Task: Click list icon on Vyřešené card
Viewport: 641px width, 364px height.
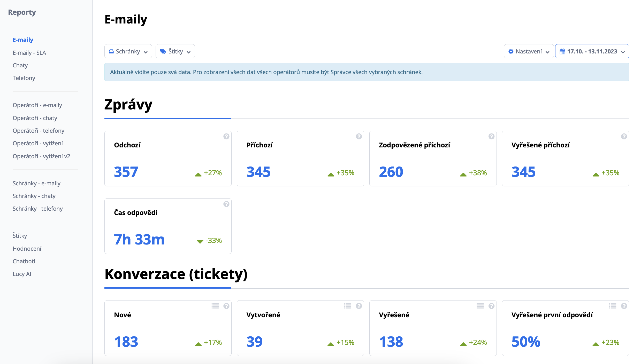Action: 480,306
